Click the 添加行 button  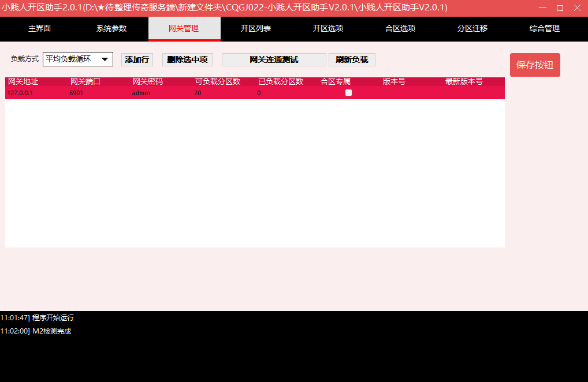[137, 59]
